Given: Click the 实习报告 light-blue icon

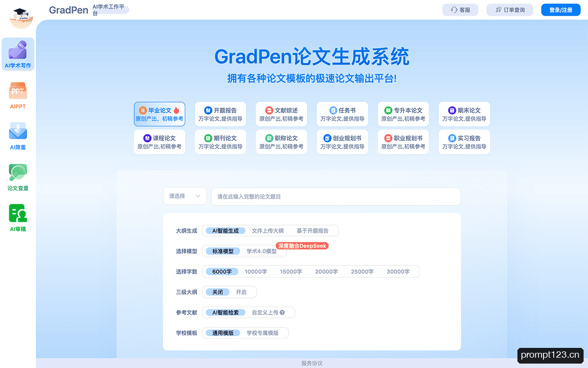Looking at the screenshot, I should click(x=452, y=138).
